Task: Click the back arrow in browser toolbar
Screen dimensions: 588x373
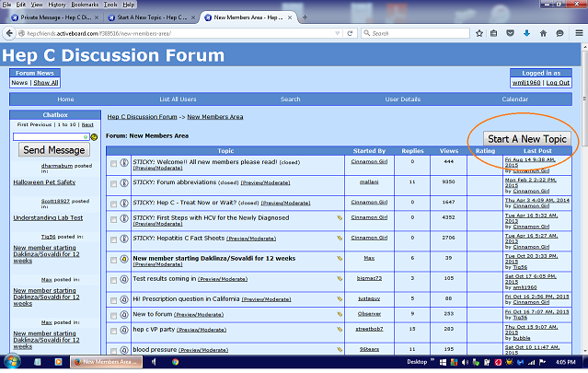Action: (10, 33)
